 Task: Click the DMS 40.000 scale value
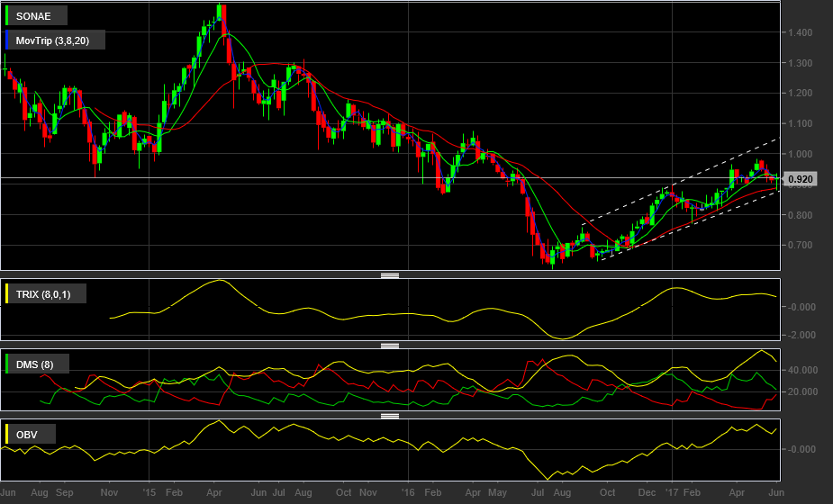tap(802, 370)
